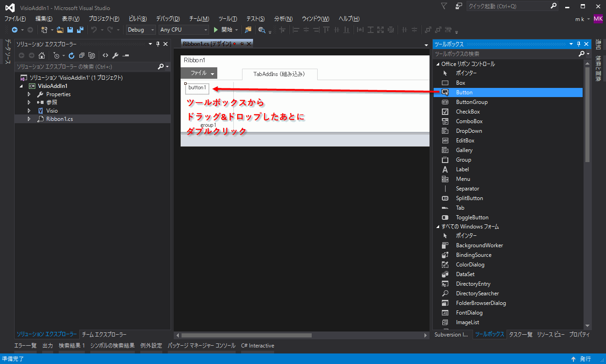The image size is (606, 364).
Task: Open the エラー一覧 panel tab
Action: [x=25, y=346]
